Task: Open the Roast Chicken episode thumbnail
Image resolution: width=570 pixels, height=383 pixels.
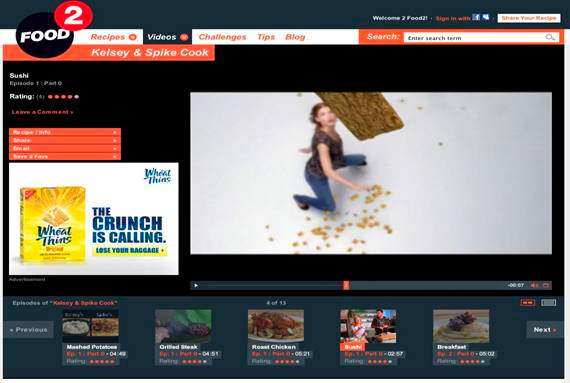Action: coord(276,326)
